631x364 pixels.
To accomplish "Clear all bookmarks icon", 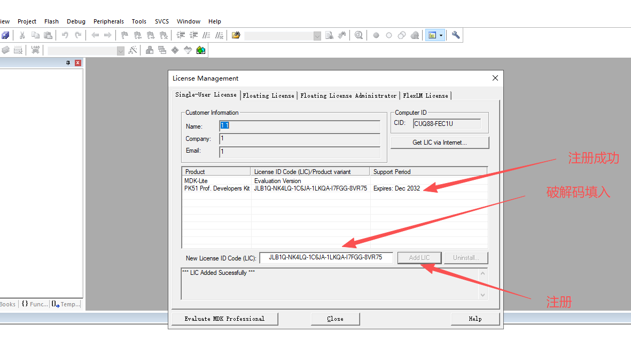I will pyautogui.click(x=163, y=35).
